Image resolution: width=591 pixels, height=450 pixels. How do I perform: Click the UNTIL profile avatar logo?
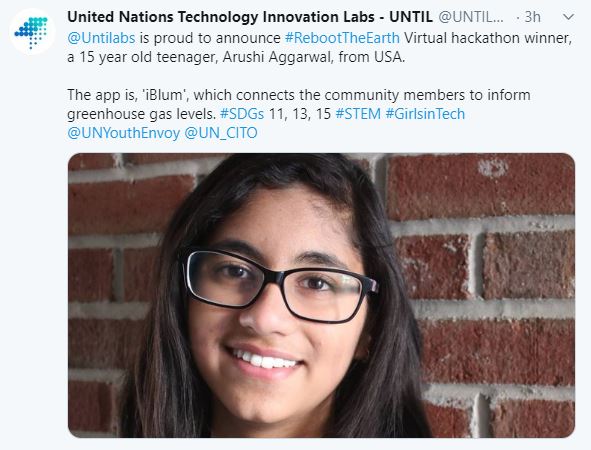click(32, 32)
